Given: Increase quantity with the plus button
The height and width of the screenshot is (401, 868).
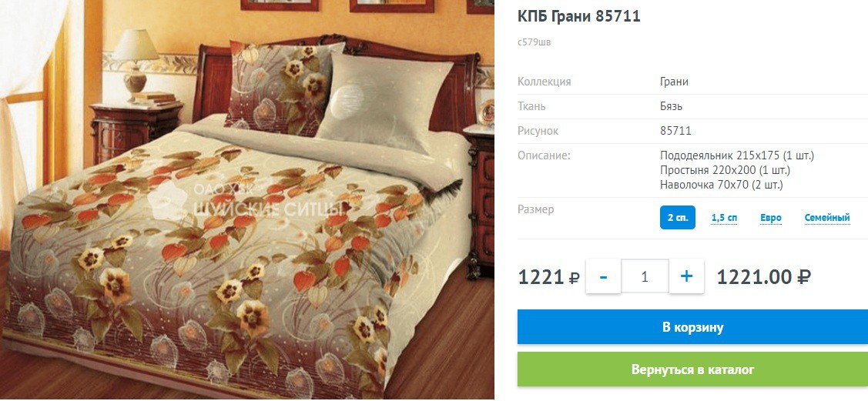Looking at the screenshot, I should pos(686,276).
